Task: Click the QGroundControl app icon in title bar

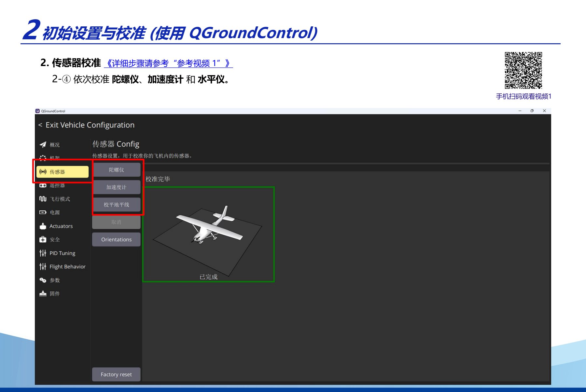Action: (x=37, y=111)
